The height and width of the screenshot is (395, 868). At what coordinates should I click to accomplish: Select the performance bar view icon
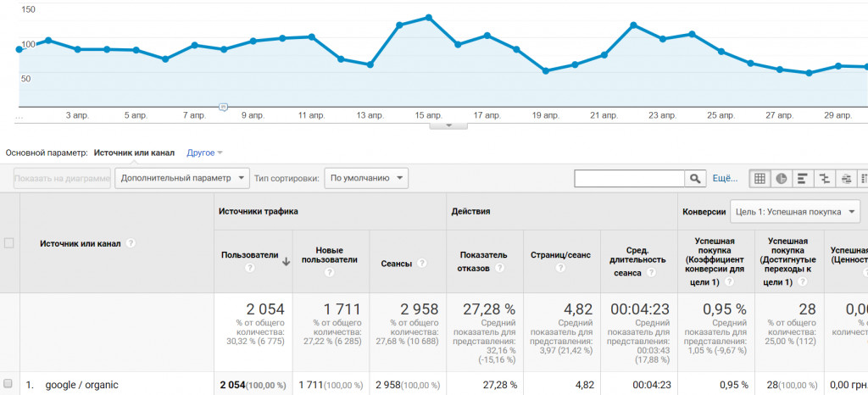click(x=802, y=178)
